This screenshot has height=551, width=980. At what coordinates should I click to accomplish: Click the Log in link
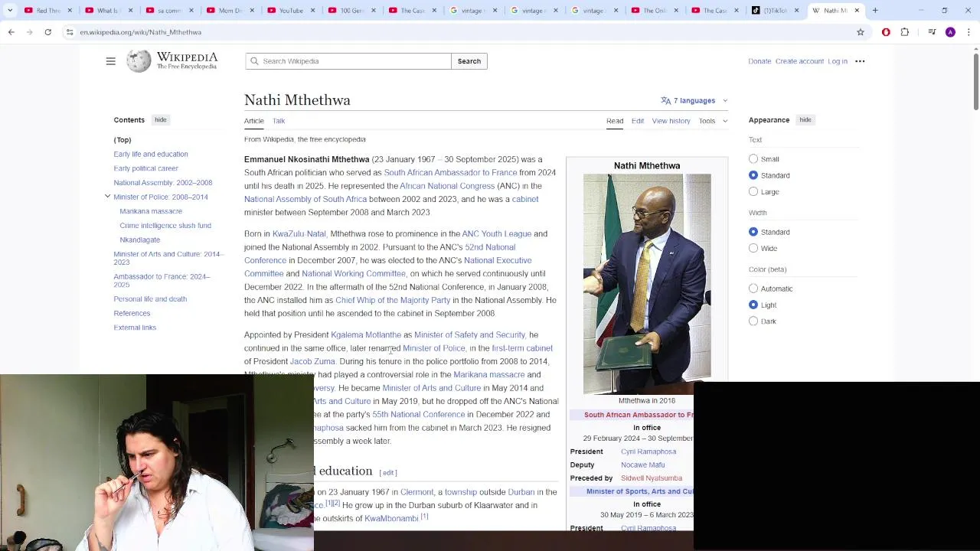838,61
